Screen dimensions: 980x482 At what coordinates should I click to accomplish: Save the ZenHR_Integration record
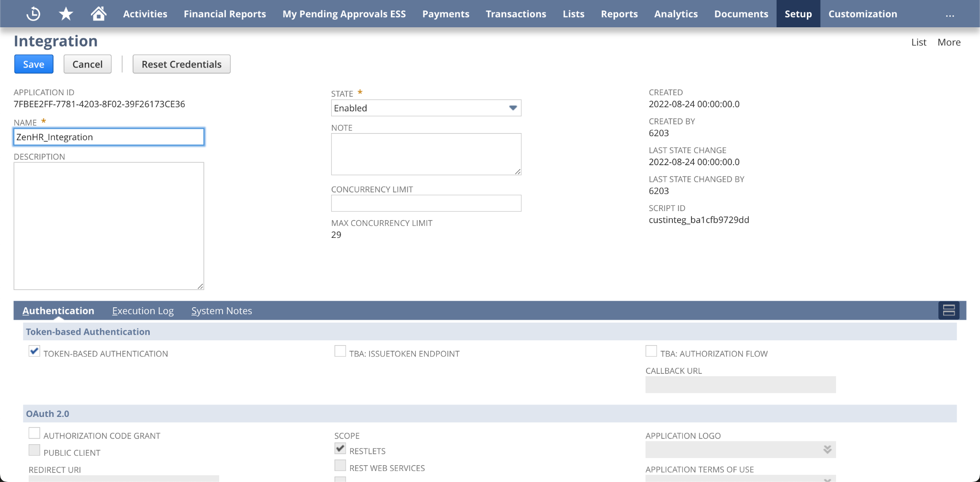click(x=33, y=64)
